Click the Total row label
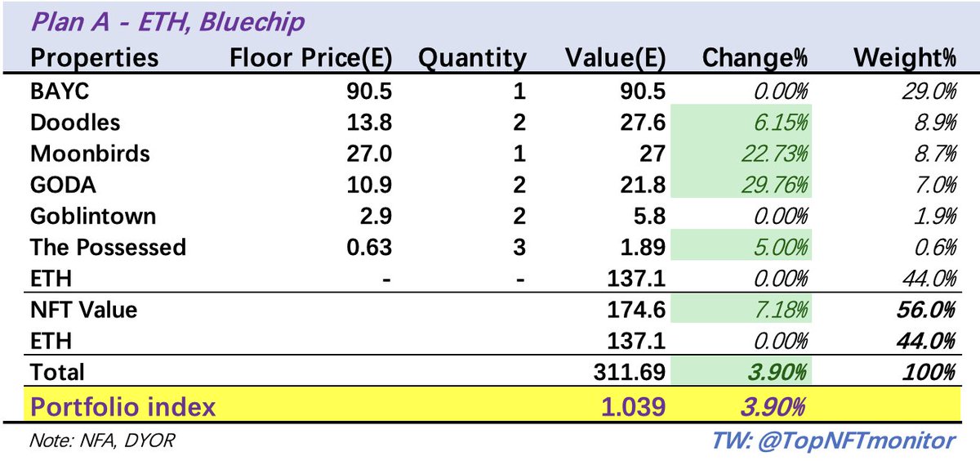Viewport: 980px width, 461px height. tap(57, 373)
